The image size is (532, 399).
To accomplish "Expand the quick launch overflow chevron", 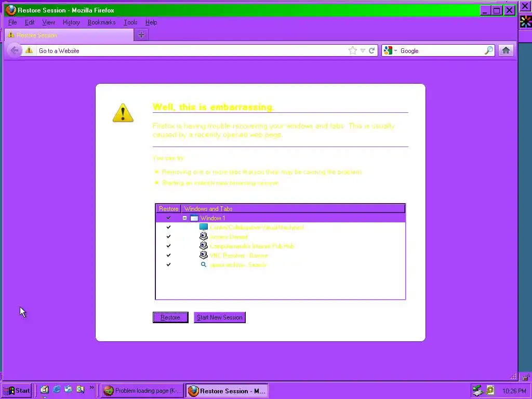I will (91, 388).
